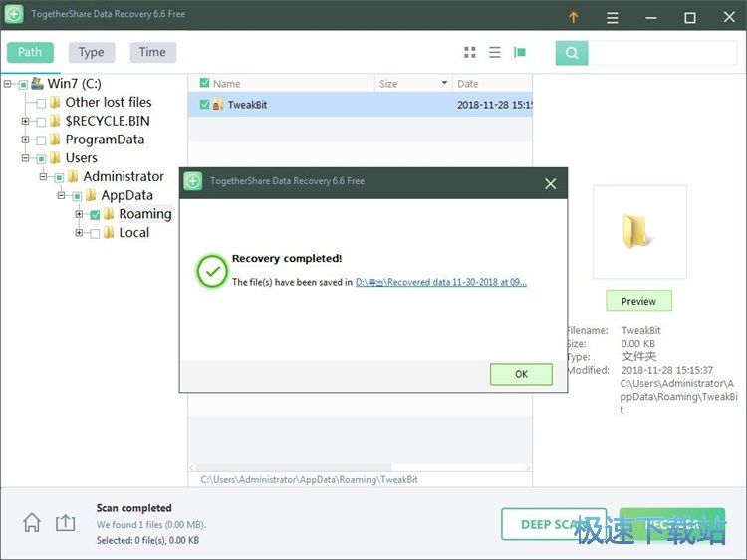Expand the Roaming tree node

point(79,214)
